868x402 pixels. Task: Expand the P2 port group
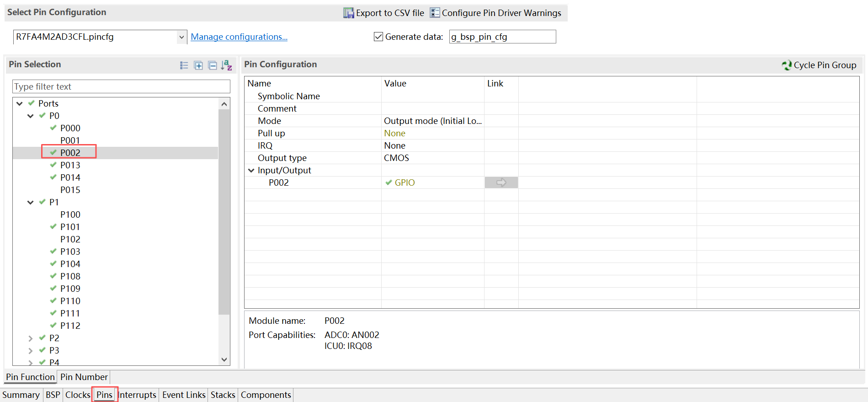[31, 338]
